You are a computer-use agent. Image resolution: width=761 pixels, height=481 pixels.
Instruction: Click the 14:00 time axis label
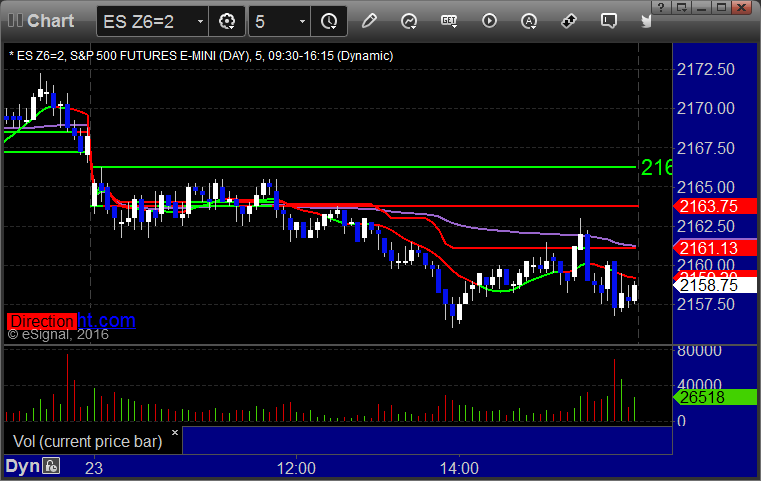pos(459,468)
